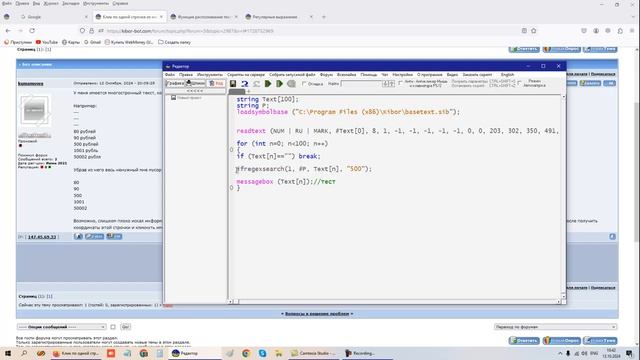Image resolution: width=640 pixels, height=360 pixels.
Task: Open the YouTube bookmark
Action: (x=47, y=42)
